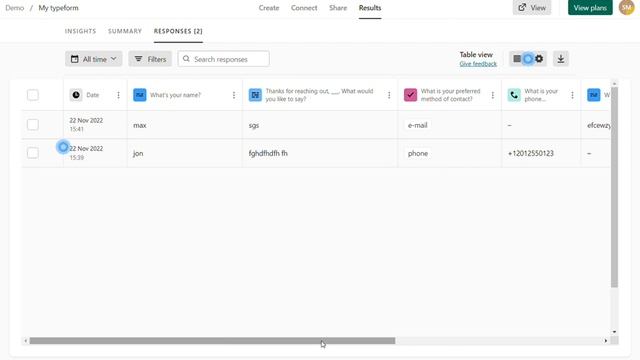
Task: Click the horizontal scrollbar thumb
Action: pos(212,340)
